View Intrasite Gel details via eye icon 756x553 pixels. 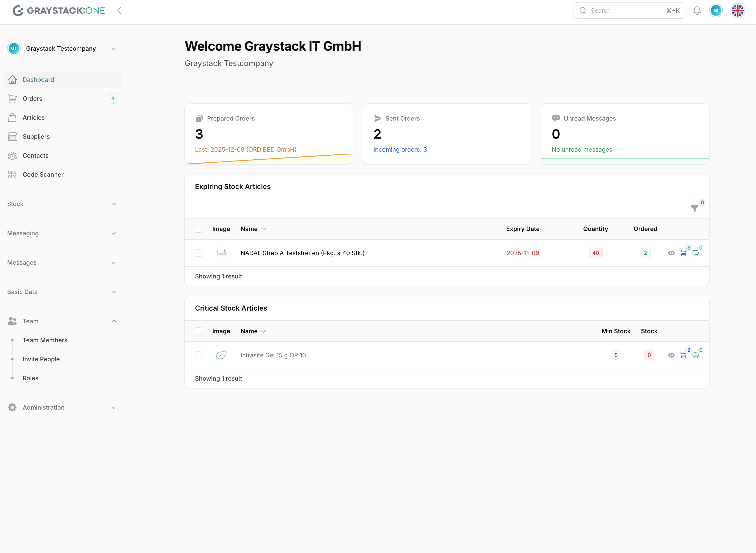[671, 355]
